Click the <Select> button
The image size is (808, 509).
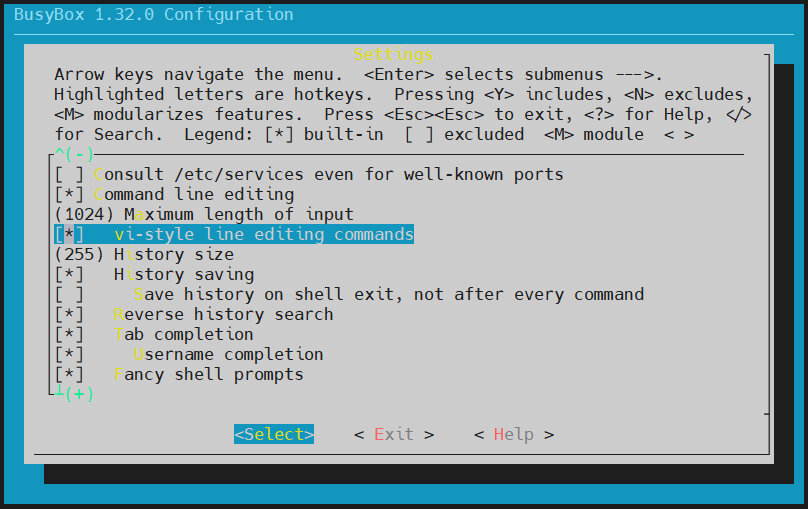[x=274, y=434]
